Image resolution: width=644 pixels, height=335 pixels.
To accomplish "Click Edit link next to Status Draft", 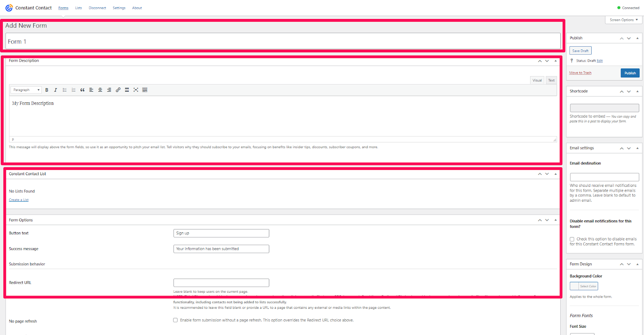I will pyautogui.click(x=600, y=61).
